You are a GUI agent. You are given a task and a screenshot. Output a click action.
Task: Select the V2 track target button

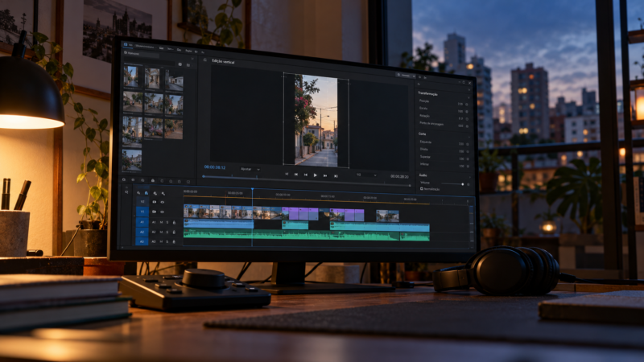142,202
